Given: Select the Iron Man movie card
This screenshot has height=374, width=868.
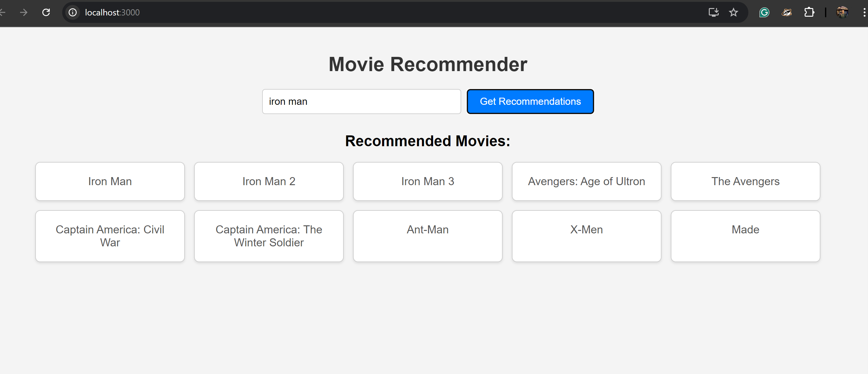Looking at the screenshot, I should pyautogui.click(x=110, y=181).
